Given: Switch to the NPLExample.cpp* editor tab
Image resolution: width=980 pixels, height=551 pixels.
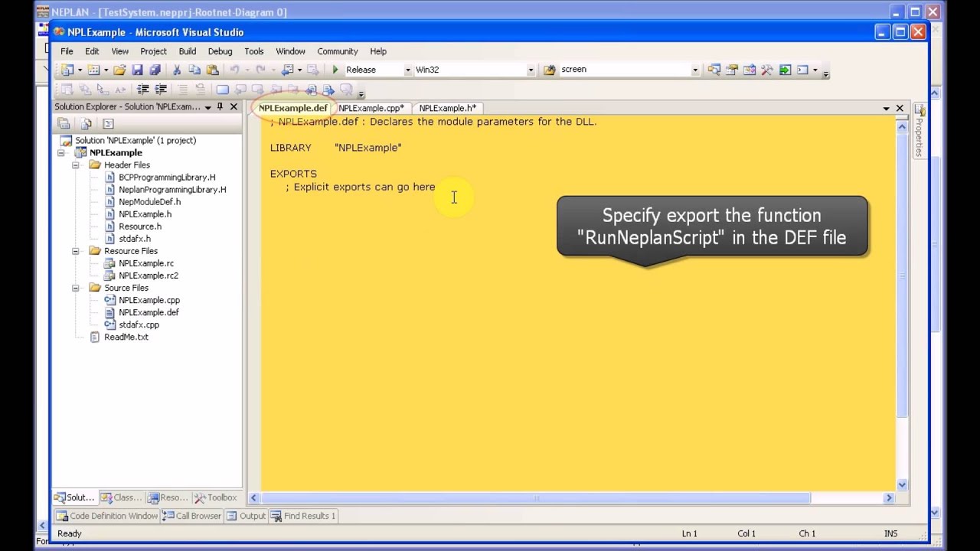Looking at the screenshot, I should point(371,108).
